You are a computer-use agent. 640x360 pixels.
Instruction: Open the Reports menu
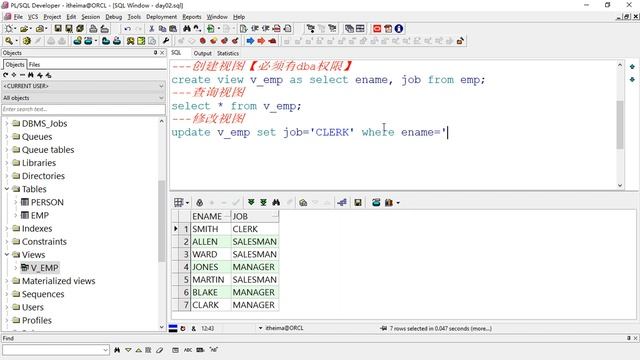[191, 17]
